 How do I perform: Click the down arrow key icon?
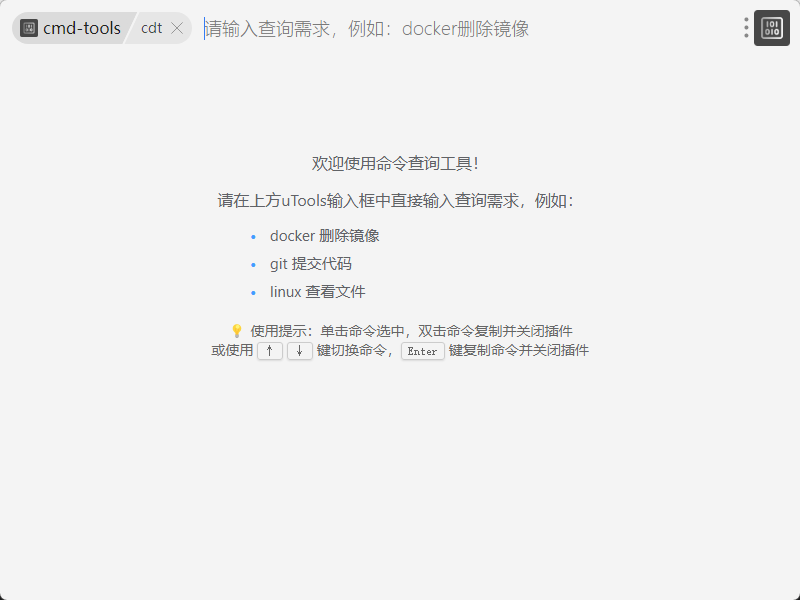coord(300,351)
